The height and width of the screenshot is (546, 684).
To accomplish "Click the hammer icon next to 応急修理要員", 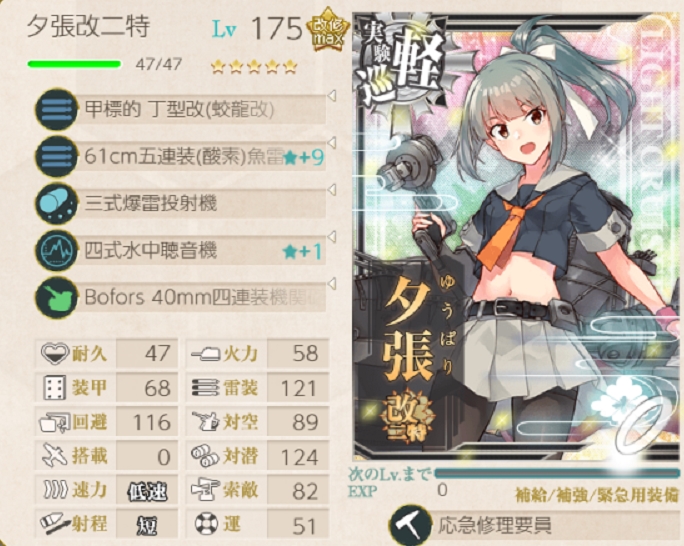I will 410,525.
